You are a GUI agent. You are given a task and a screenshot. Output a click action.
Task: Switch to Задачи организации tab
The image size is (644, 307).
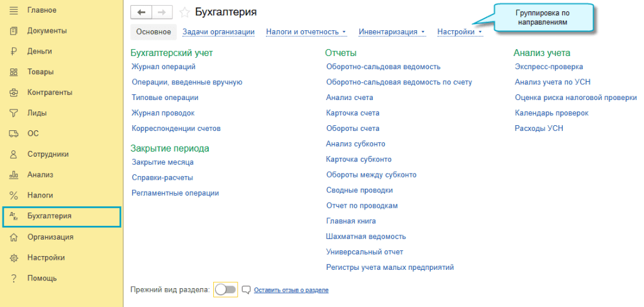pos(218,31)
